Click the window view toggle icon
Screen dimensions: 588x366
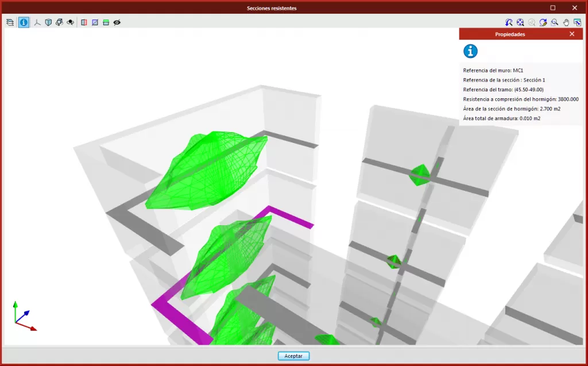click(577, 22)
